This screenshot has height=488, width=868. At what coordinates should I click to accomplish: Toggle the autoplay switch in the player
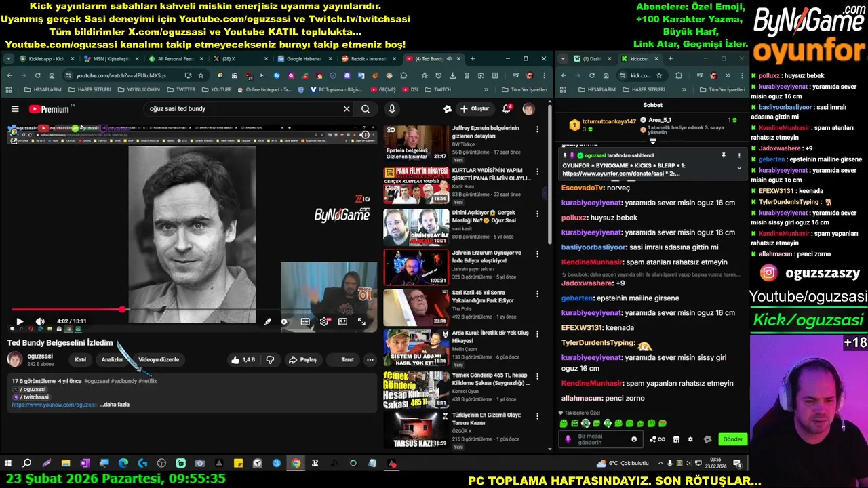click(x=285, y=322)
